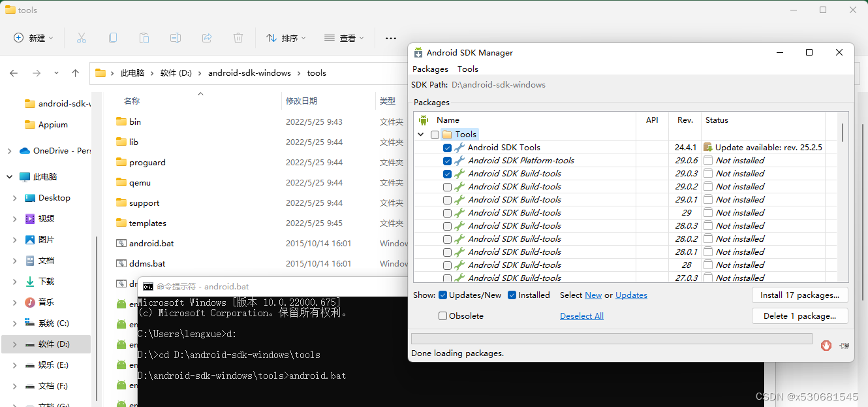Go up one folder level in Explorer
Viewport: 868px width, 407px height.
coord(76,73)
